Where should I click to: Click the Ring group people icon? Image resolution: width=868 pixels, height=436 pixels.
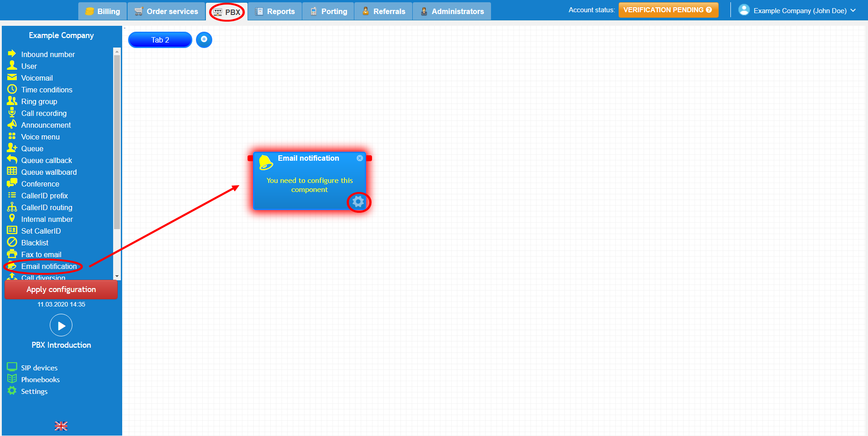[12, 101]
